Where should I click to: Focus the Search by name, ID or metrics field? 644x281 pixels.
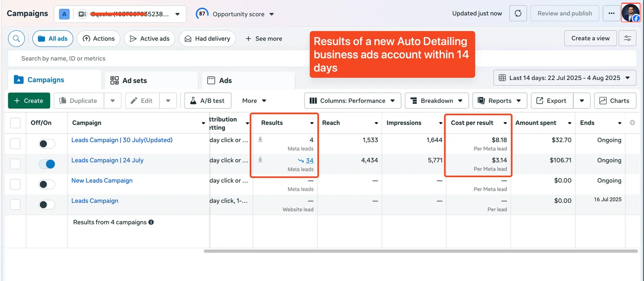pyautogui.click(x=322, y=58)
